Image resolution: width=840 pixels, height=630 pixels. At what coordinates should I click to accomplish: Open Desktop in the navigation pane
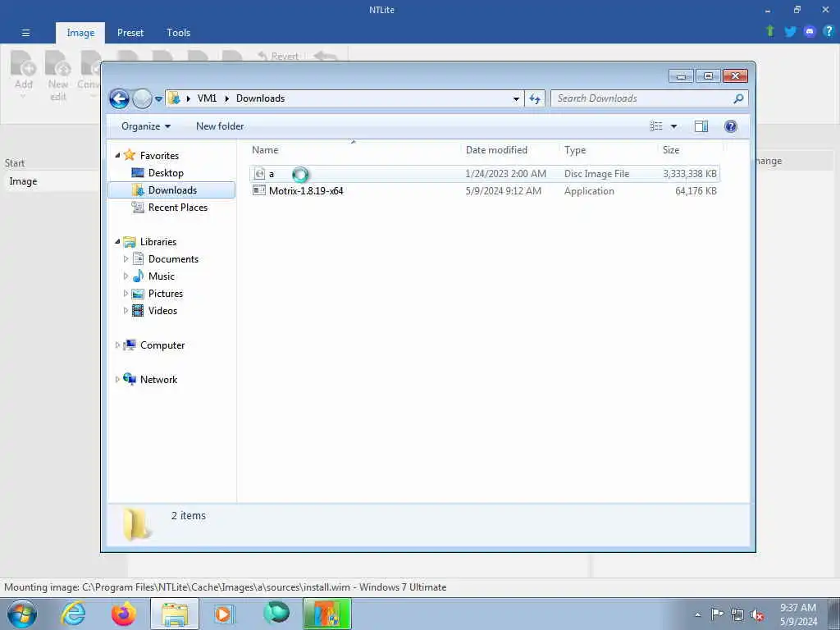tap(166, 173)
